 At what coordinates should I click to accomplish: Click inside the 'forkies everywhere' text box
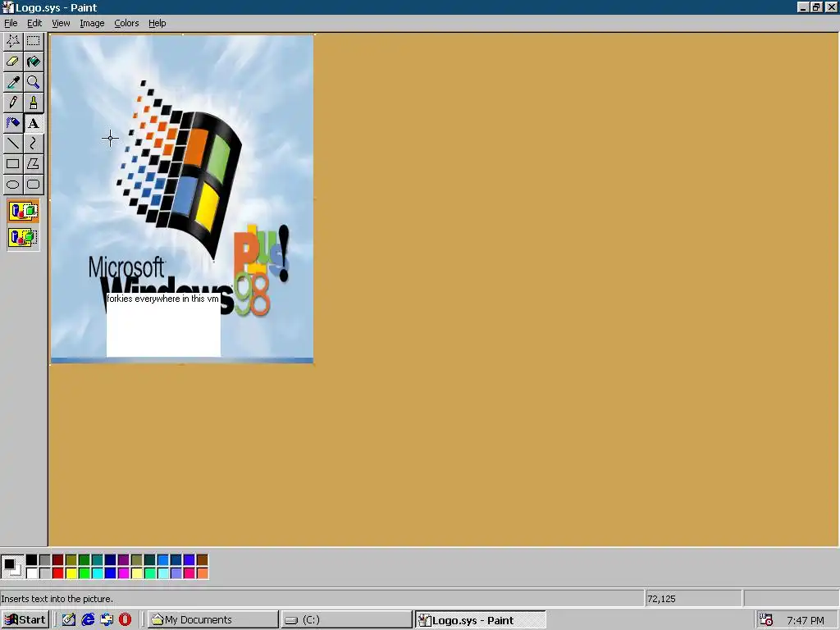click(163, 325)
